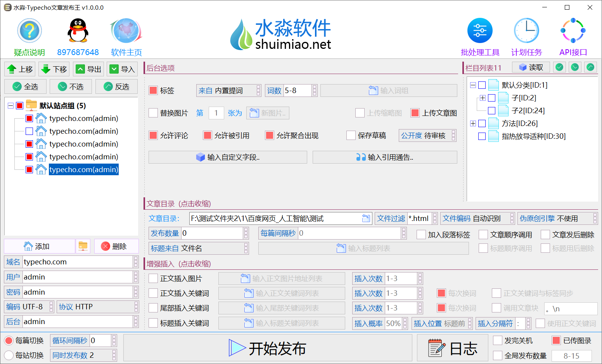
Task: Select 每篇切换 radio button
Action: point(9,340)
